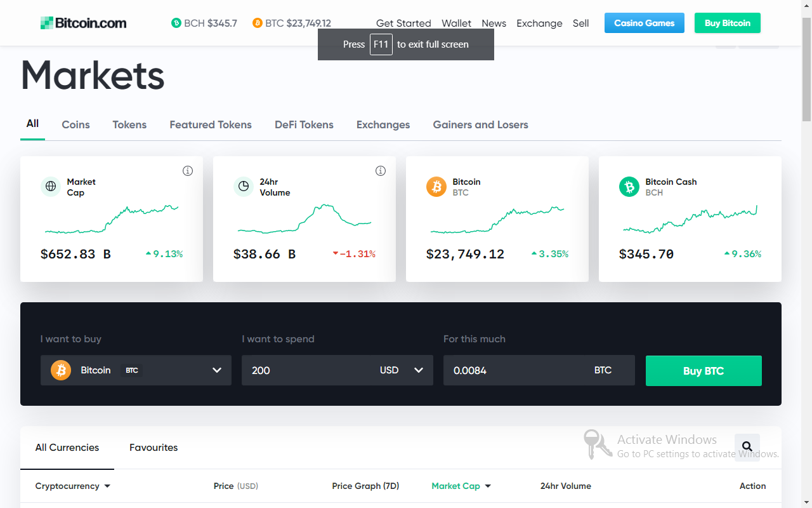Viewport: 812px width, 508px height.
Task: Click the Action column header
Action: click(x=752, y=486)
